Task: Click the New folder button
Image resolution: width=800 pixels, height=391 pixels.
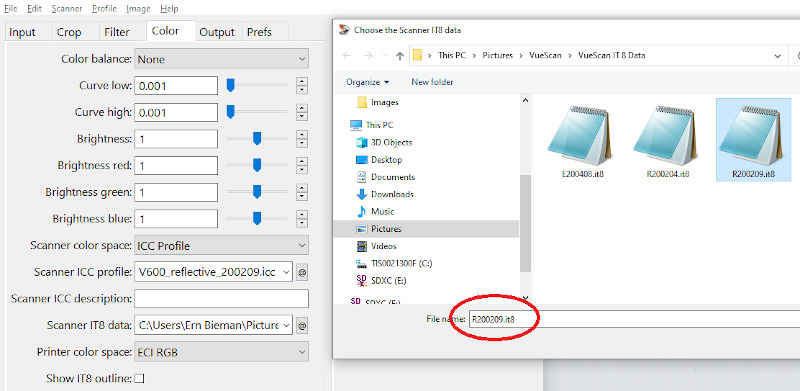Action: pyautogui.click(x=432, y=82)
